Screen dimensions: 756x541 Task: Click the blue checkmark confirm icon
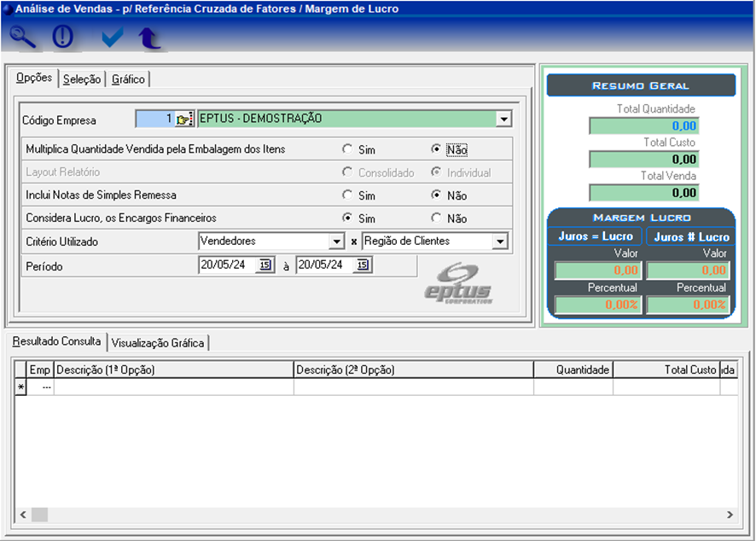click(x=112, y=38)
